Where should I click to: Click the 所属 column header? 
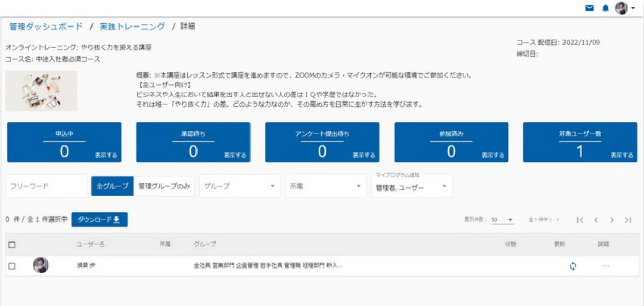click(x=165, y=244)
